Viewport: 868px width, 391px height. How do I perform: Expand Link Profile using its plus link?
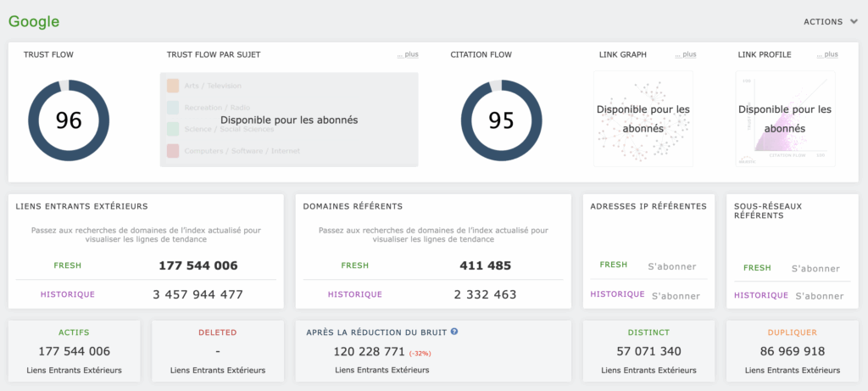pyautogui.click(x=830, y=55)
